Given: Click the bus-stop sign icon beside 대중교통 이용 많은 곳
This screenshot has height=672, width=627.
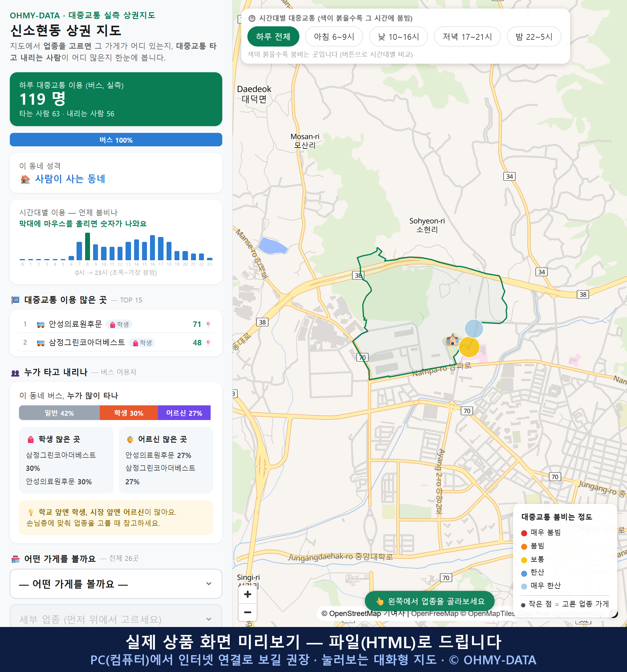Looking at the screenshot, I should point(15,300).
